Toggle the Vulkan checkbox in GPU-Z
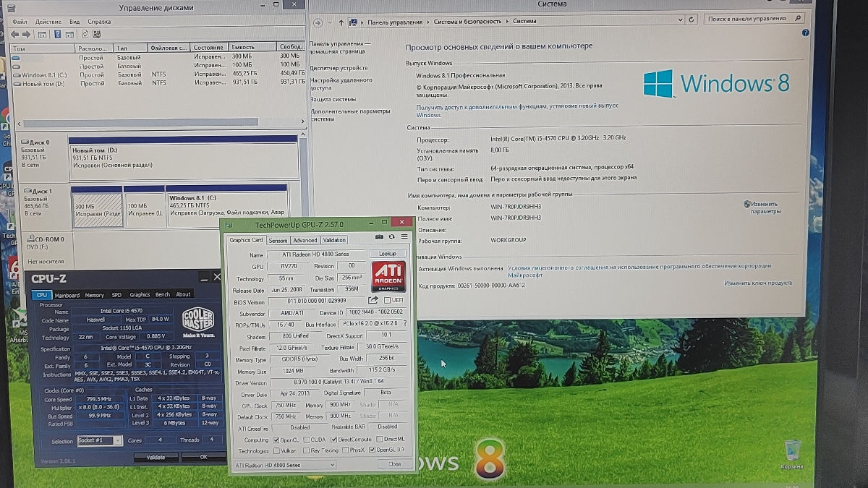Image resolution: width=868 pixels, height=488 pixels. pyautogui.click(x=275, y=450)
